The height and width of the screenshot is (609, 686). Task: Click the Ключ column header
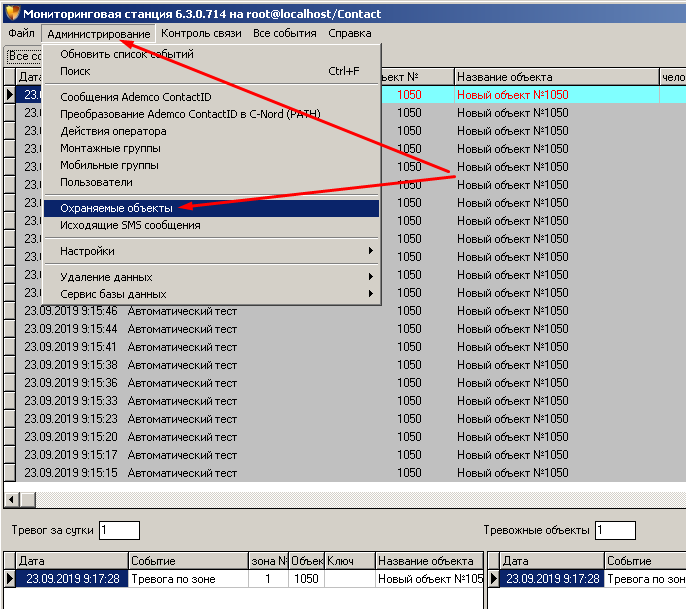[350, 561]
